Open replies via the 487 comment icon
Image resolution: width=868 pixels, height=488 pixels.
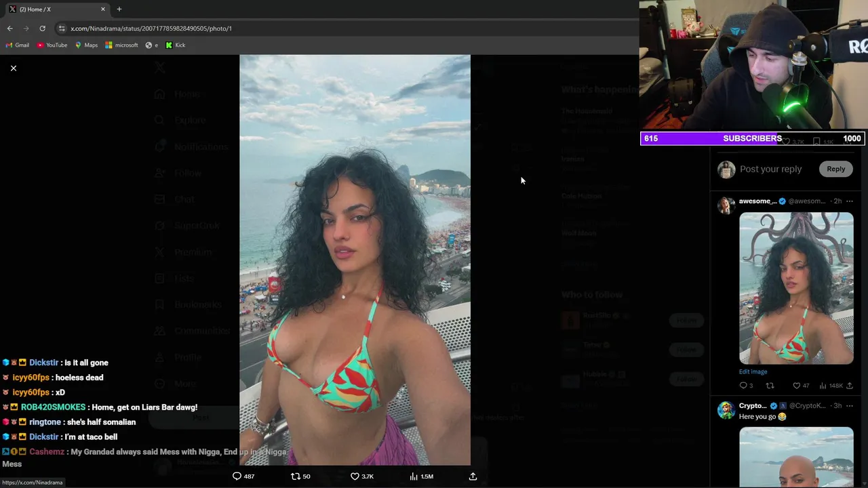tap(243, 476)
